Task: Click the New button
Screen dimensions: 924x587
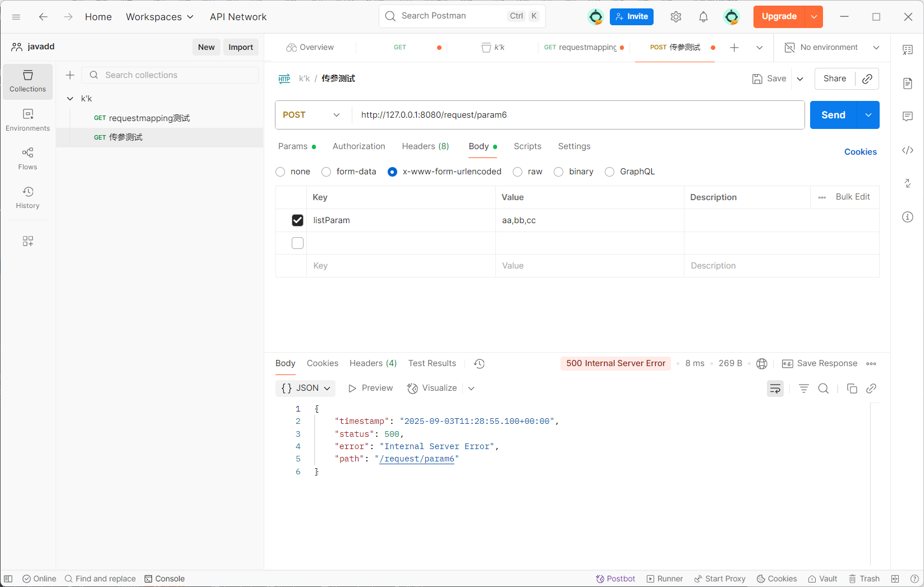Action: click(x=206, y=47)
